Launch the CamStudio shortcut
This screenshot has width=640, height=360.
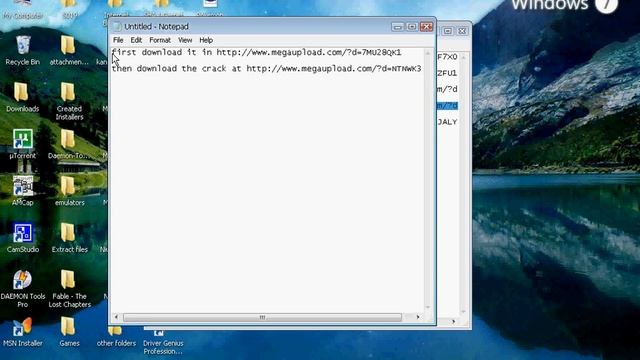[x=22, y=238]
